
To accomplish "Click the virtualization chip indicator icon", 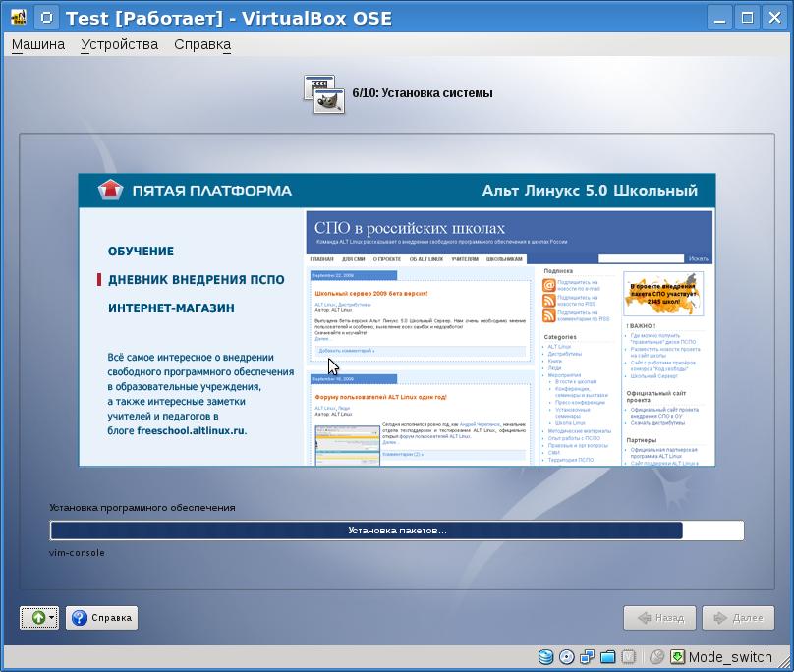I will [629, 657].
